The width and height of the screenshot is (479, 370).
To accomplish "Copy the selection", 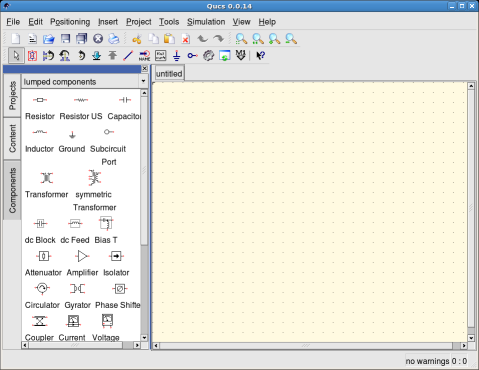I will (153, 39).
